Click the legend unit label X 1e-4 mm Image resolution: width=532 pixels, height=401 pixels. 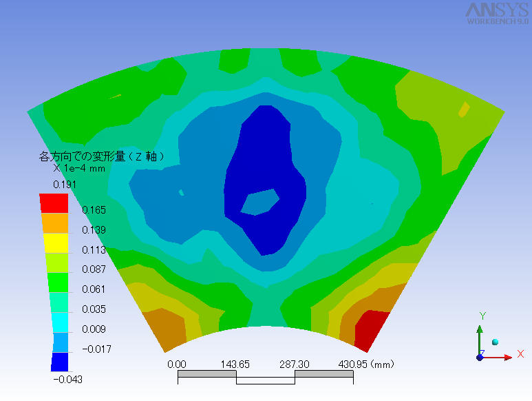[x=79, y=168]
